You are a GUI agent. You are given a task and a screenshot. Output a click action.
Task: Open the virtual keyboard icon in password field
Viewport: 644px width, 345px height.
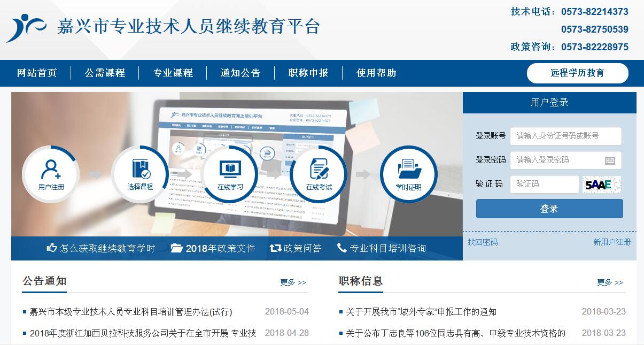coord(610,160)
